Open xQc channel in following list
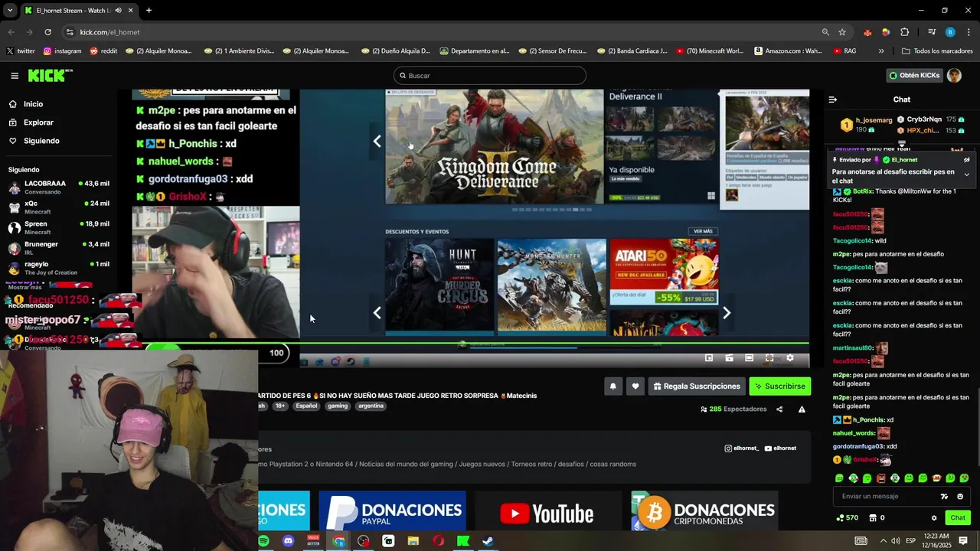The width and height of the screenshot is (980, 551). point(58,207)
